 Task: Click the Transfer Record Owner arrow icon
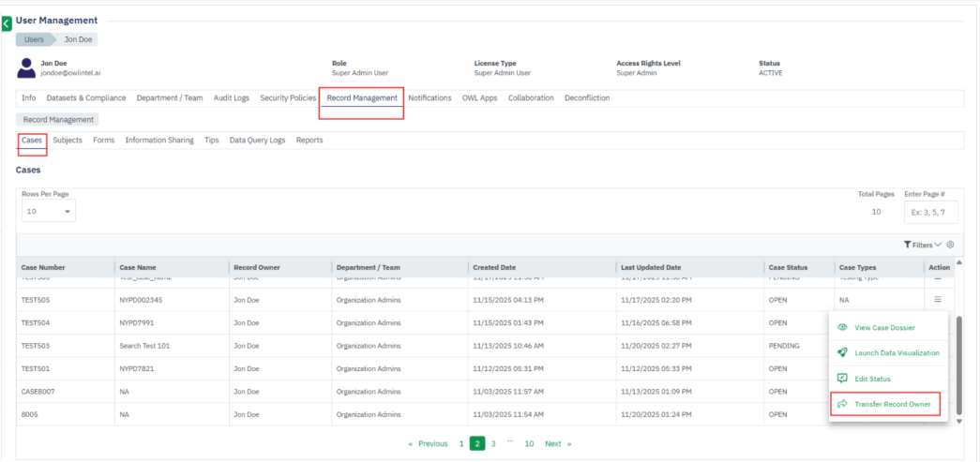coord(842,404)
